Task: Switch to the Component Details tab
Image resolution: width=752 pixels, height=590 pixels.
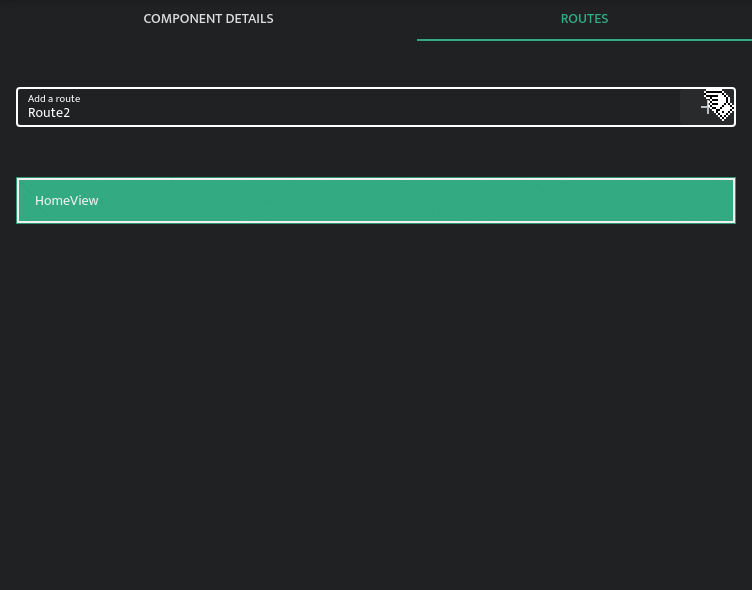Action: tap(208, 19)
